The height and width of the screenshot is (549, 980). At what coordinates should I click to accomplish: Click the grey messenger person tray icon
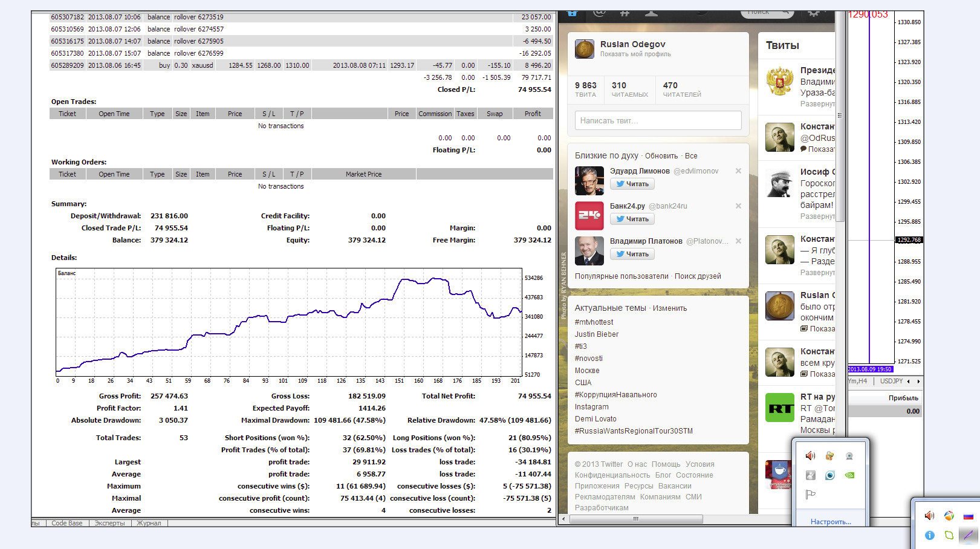[811, 475]
